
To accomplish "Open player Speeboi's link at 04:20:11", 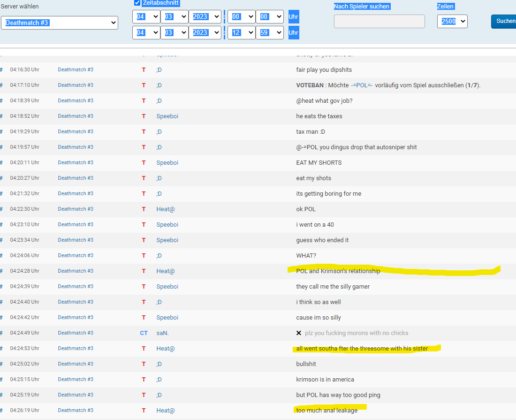I will tap(167, 163).
